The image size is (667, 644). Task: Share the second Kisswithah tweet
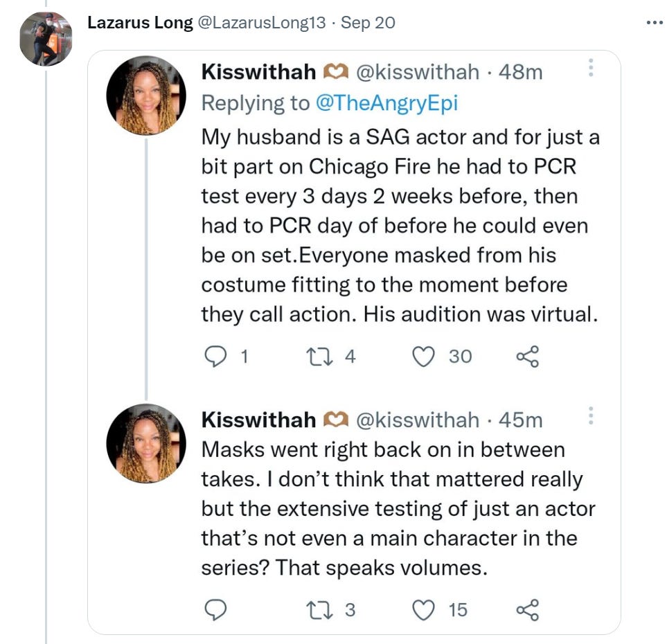[x=527, y=609]
